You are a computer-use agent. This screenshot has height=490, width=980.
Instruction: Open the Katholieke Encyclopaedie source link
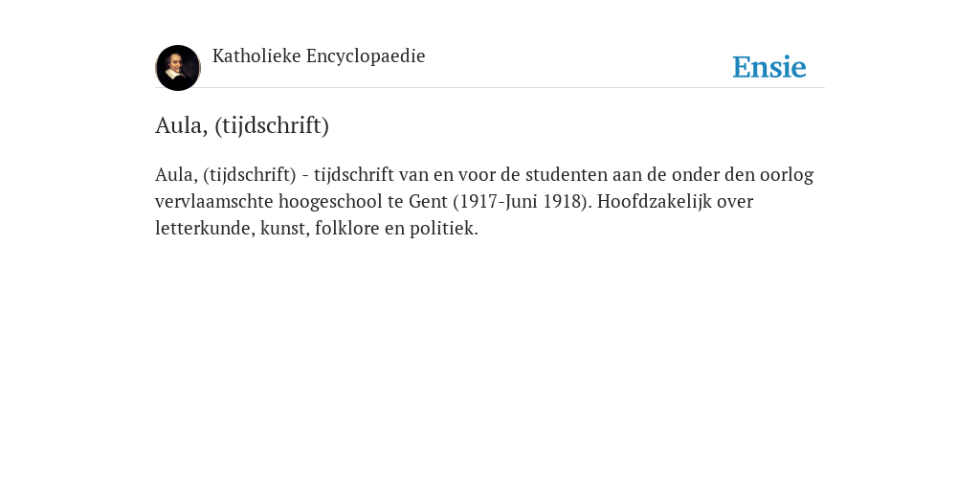click(x=319, y=56)
